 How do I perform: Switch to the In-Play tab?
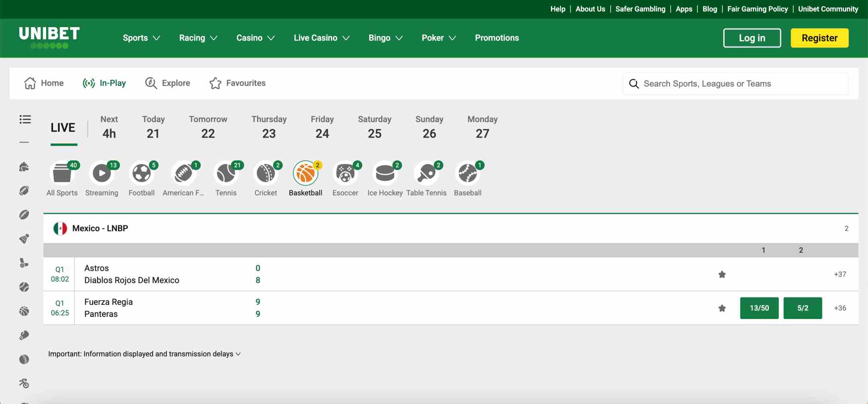pyautogui.click(x=104, y=83)
